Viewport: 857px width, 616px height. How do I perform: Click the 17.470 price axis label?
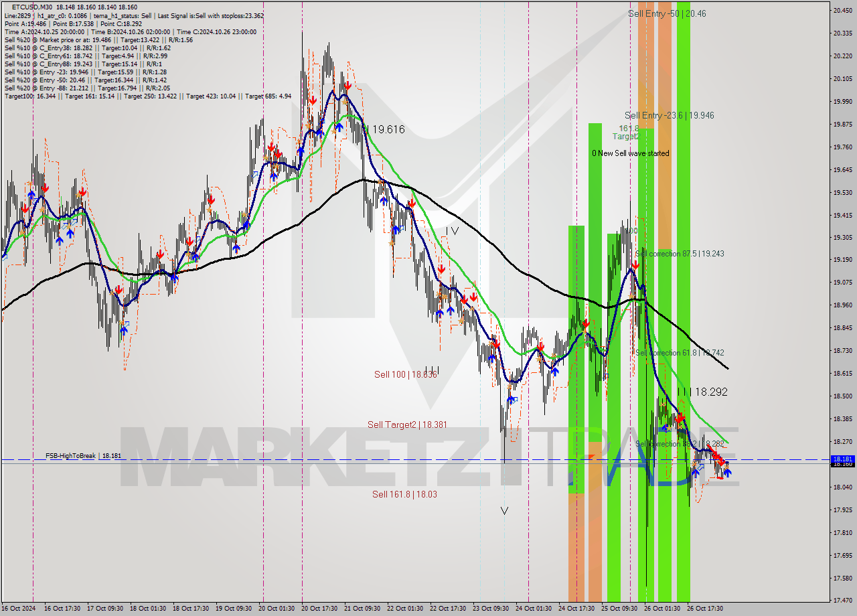pos(842,600)
